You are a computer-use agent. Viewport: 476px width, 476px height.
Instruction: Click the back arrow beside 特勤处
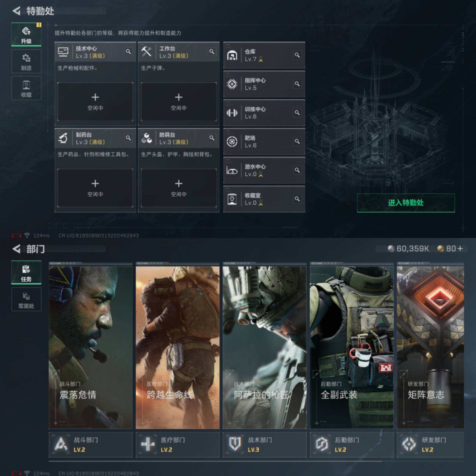pos(17,11)
